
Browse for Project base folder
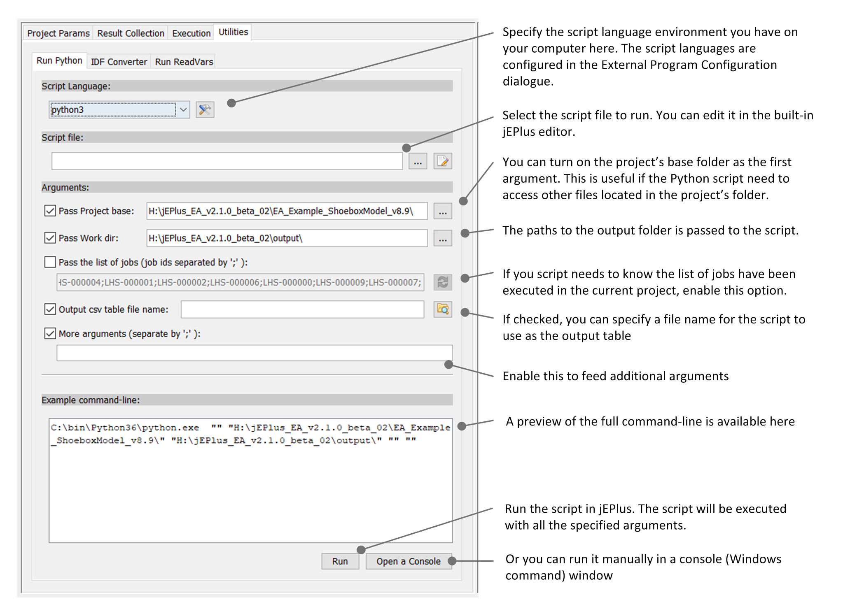tap(443, 211)
